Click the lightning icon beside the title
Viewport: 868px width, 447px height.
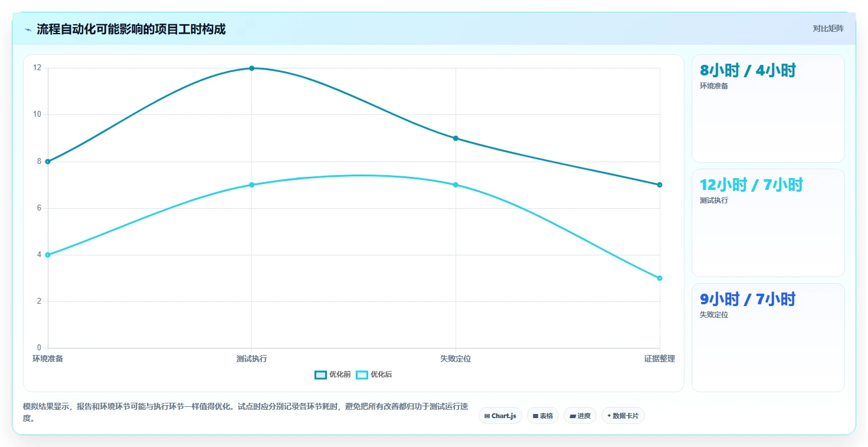tap(28, 29)
